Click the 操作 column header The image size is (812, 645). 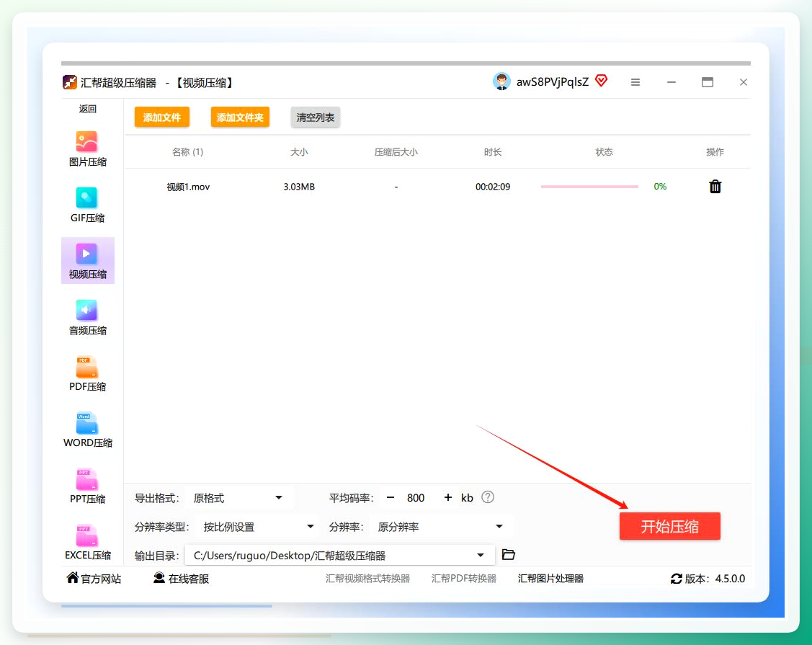click(x=715, y=152)
